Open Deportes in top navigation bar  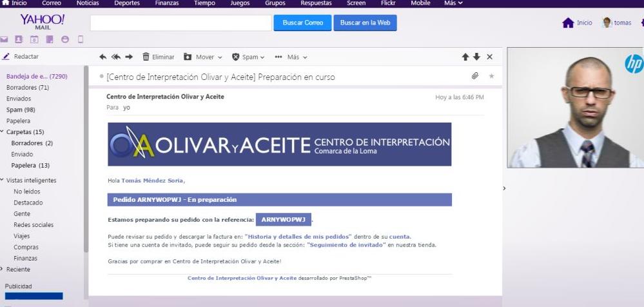(x=127, y=3)
